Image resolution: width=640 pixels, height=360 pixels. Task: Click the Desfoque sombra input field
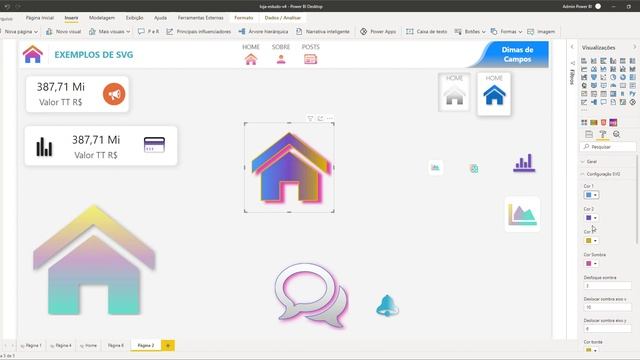coord(607,286)
